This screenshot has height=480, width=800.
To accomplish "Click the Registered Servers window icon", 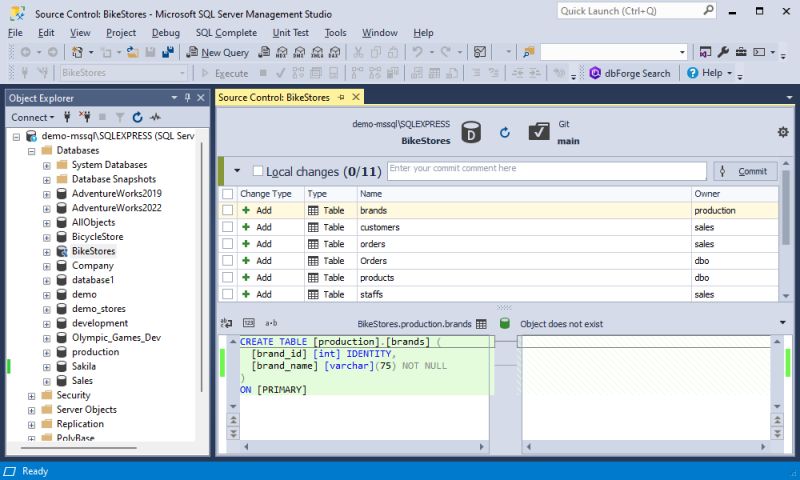I will pos(705,52).
